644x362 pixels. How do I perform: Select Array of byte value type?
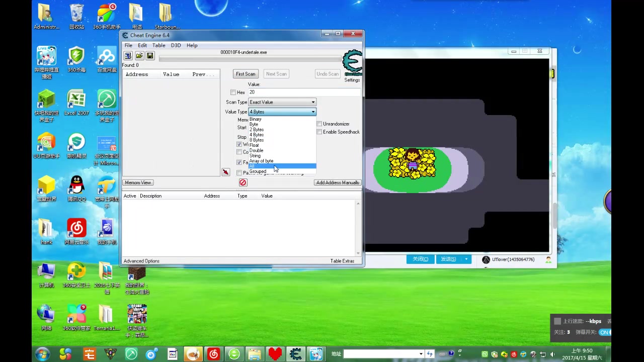pyautogui.click(x=282, y=161)
